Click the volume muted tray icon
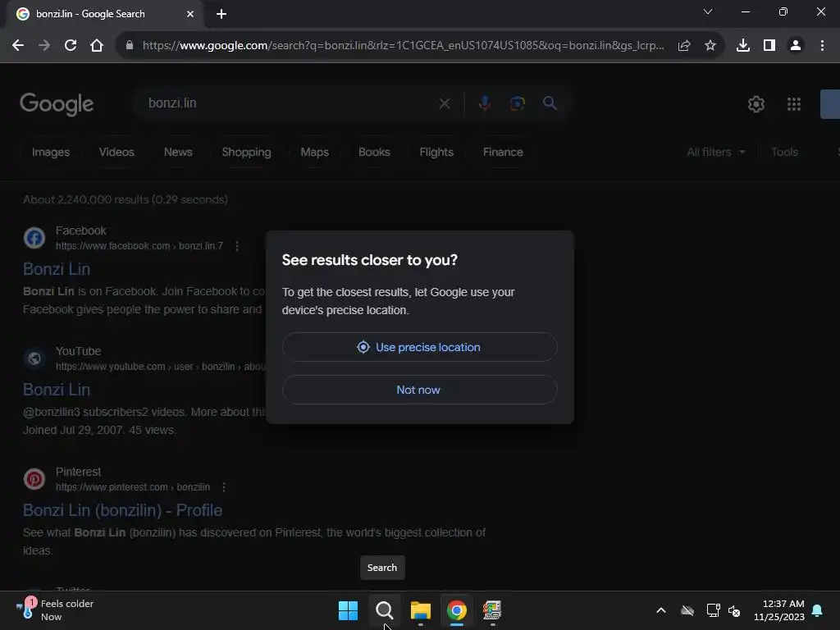 coord(734,610)
